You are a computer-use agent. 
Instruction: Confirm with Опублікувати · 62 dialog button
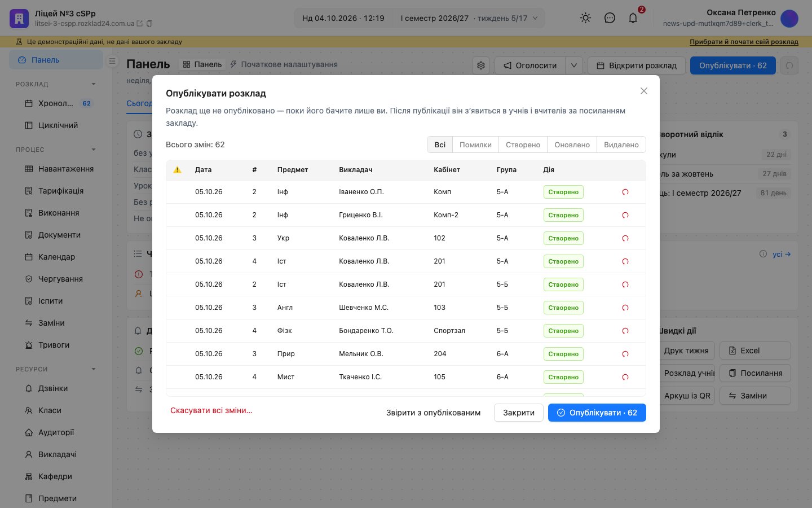click(x=597, y=413)
